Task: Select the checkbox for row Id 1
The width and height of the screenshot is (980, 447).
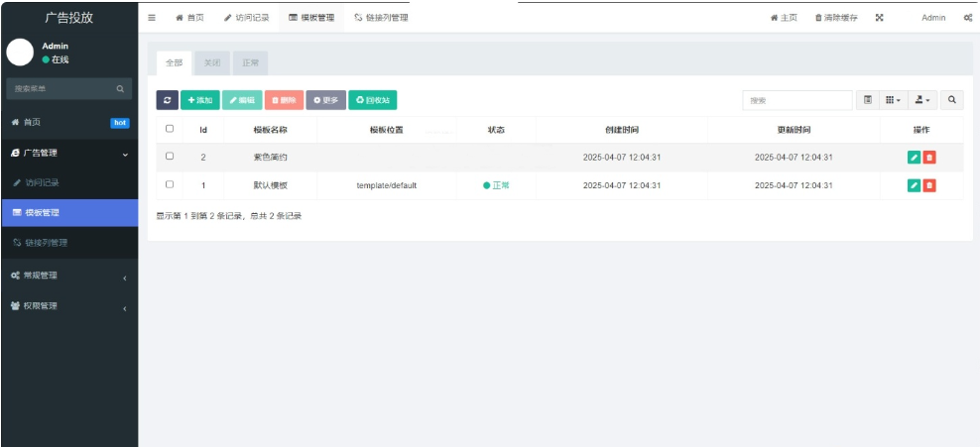Action: 170,185
